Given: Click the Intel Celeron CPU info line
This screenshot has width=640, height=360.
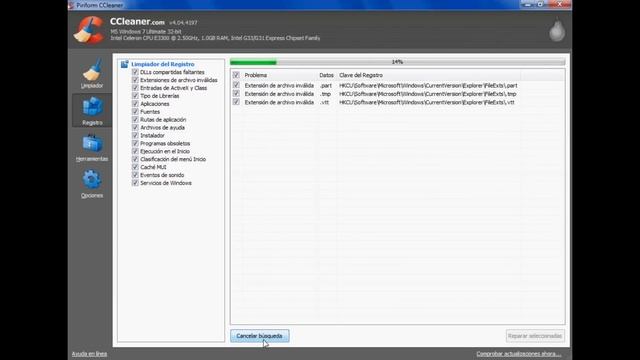Looking at the screenshot, I should click(x=215, y=38).
